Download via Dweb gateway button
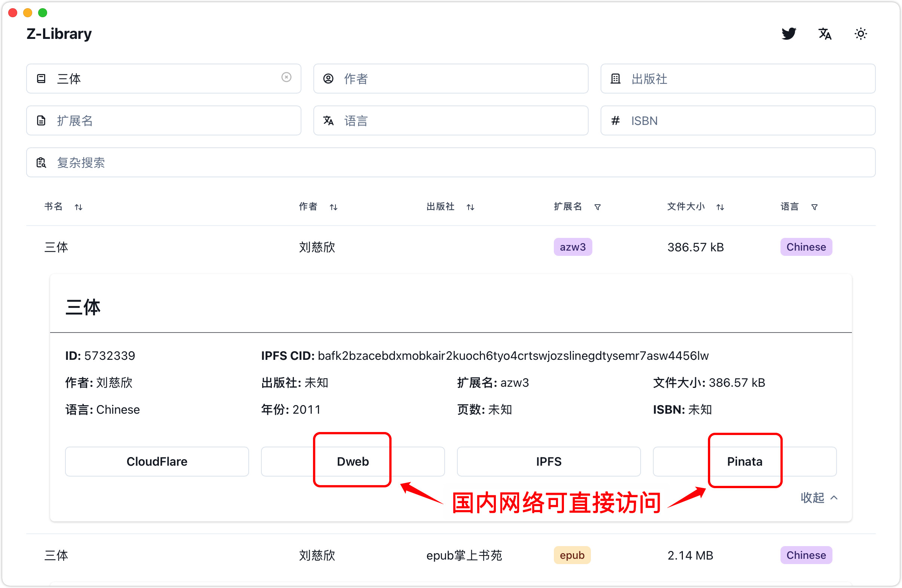Image resolution: width=902 pixels, height=588 pixels. pos(353,461)
